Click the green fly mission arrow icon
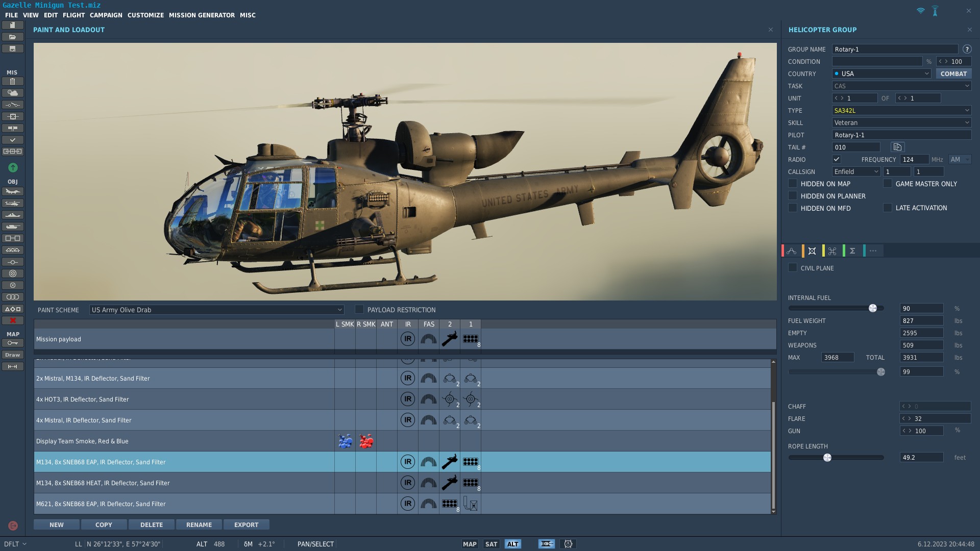 coord(13,167)
